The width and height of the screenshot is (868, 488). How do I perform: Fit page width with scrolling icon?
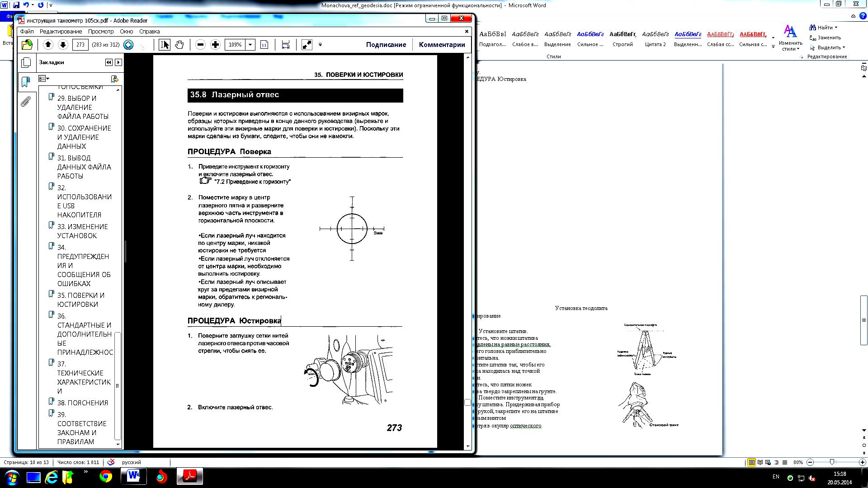285,44
